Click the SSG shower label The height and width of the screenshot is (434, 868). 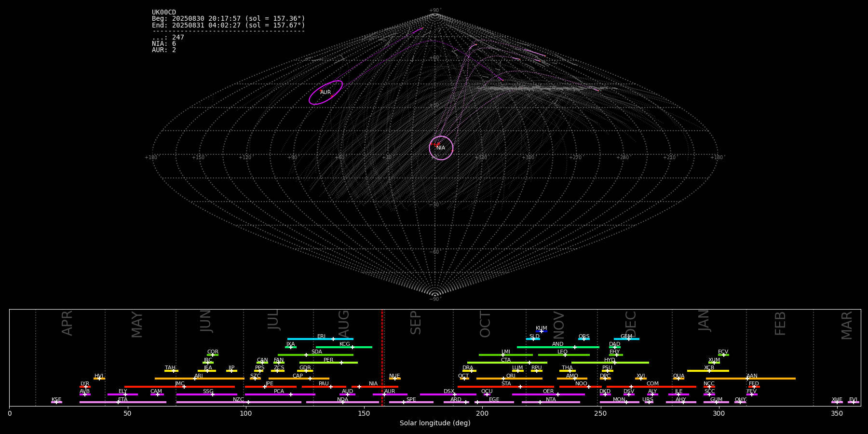[x=208, y=391]
